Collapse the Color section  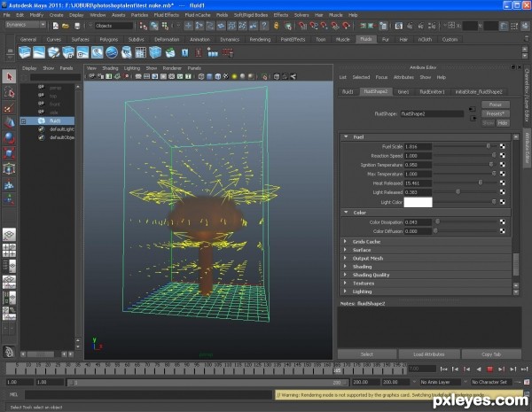click(x=346, y=213)
